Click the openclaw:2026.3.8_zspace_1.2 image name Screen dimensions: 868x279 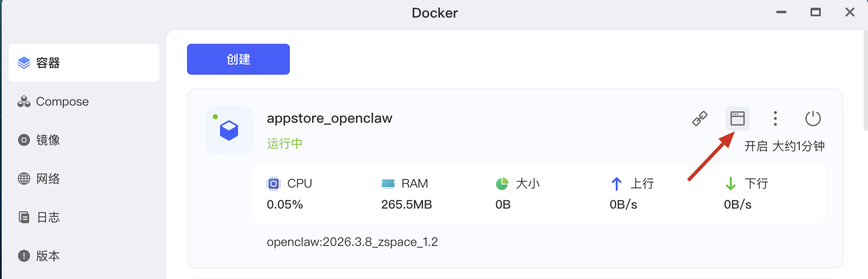pyautogui.click(x=352, y=242)
